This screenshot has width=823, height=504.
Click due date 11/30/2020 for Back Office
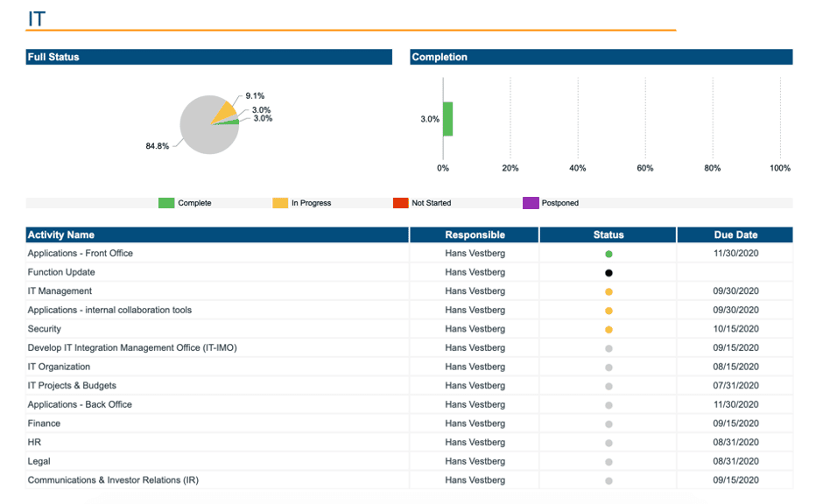(735, 404)
